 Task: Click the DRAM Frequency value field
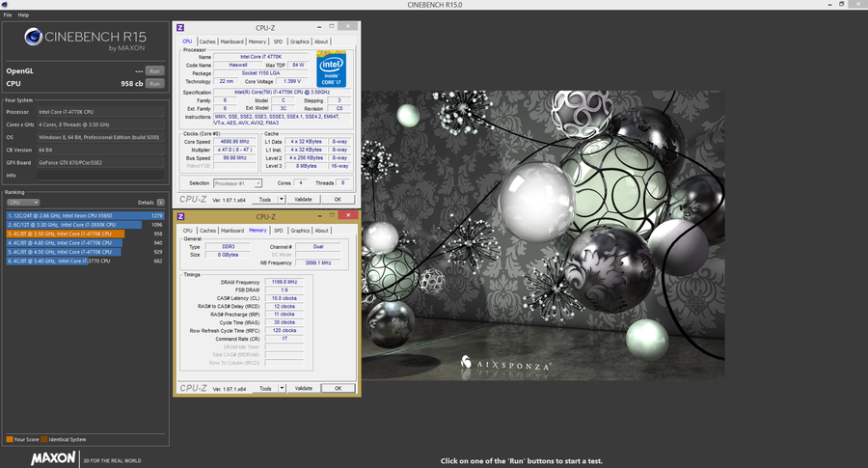pos(284,282)
